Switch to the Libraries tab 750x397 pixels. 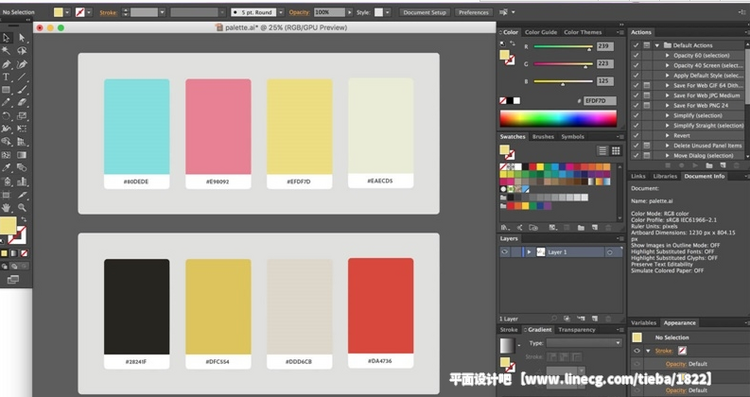[665, 176]
